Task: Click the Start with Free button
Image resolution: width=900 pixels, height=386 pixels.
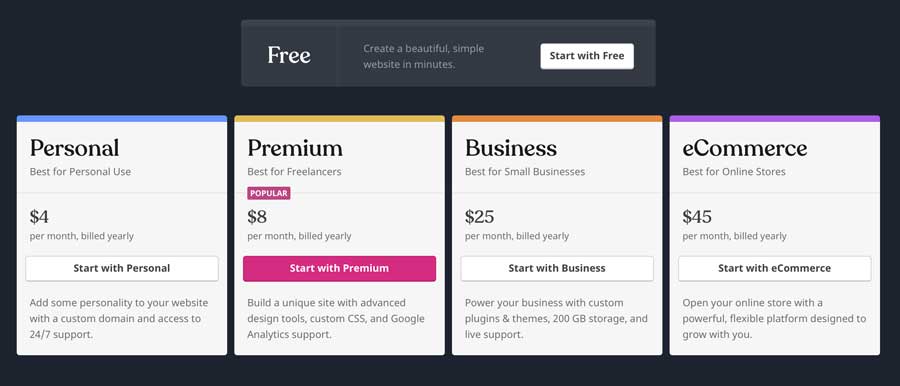Action: (587, 56)
